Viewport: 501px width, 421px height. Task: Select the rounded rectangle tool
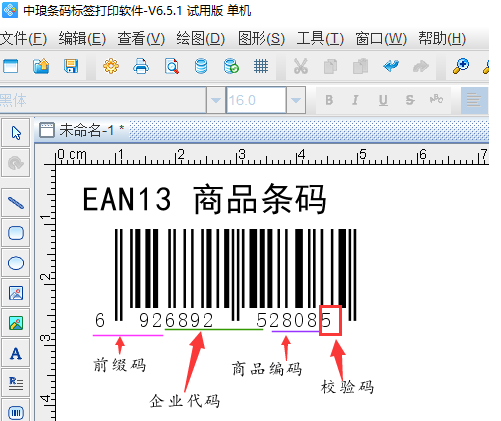(16, 233)
